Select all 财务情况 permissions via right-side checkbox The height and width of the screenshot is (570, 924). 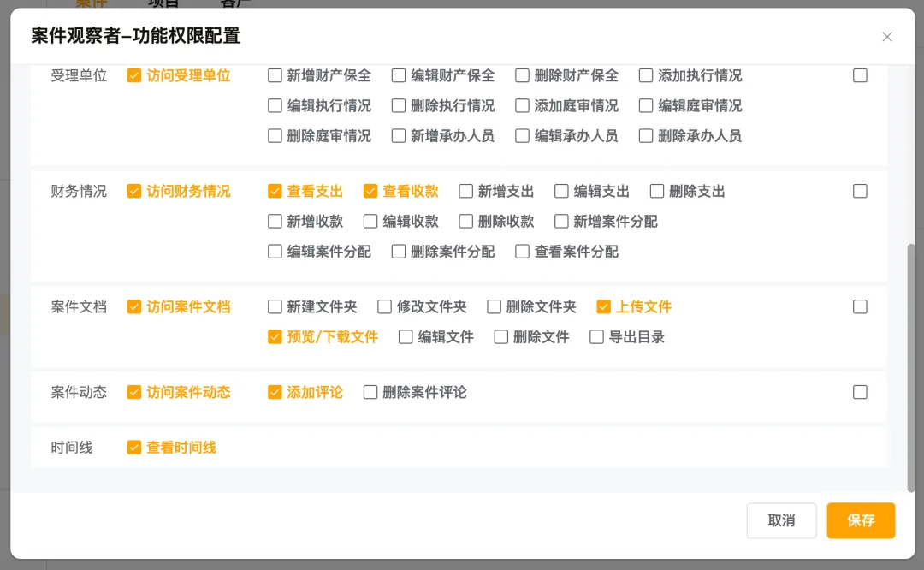point(860,191)
